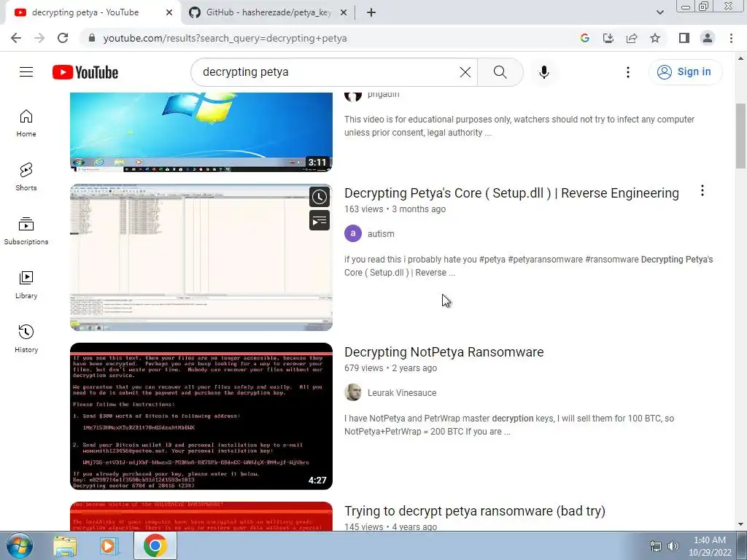Viewport: 747px width, 560px height.
Task: Open the Windows 7 desktop video thumbnail
Action: 201,132
